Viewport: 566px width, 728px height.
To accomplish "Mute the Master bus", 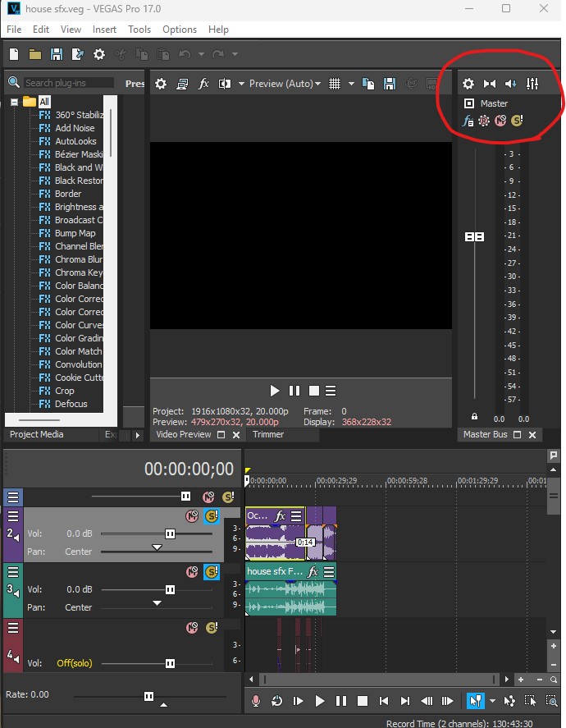I will 500,121.
